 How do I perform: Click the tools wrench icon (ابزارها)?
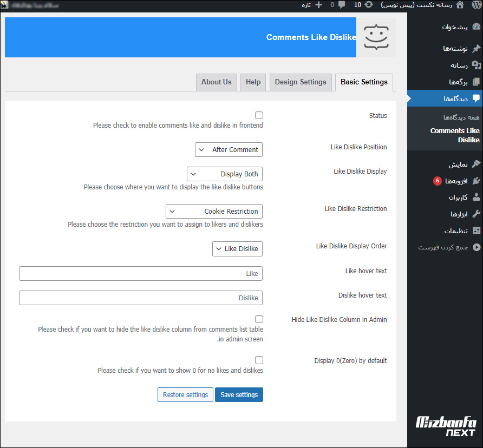pyautogui.click(x=476, y=214)
